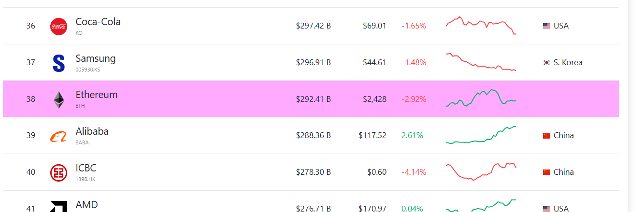This screenshot has width=644, height=212.
Task: Click the Alibaba orange logo icon
Action: 59,137
